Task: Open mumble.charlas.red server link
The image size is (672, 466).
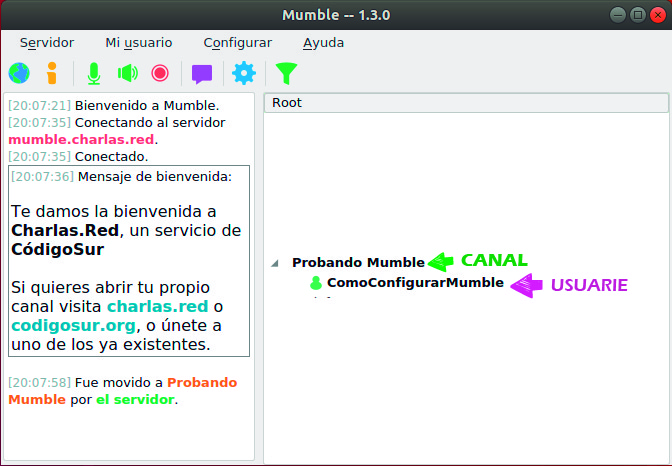Action: (x=81, y=139)
